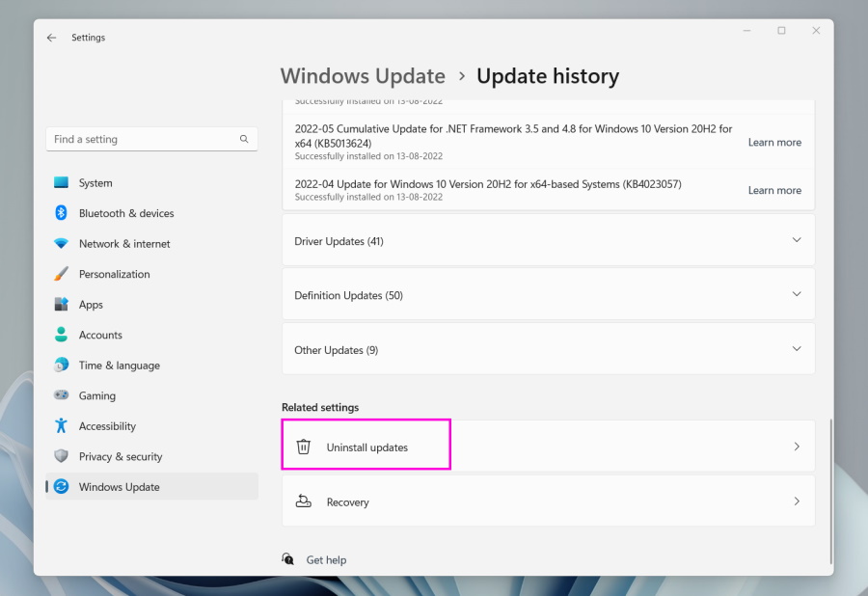Open the Get help link
This screenshot has height=596, width=868.
point(326,559)
